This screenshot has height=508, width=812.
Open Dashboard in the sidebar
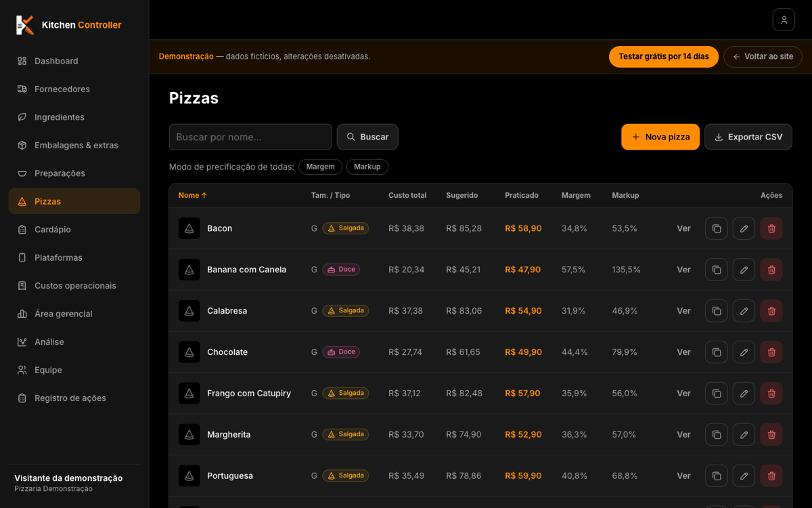74,61
